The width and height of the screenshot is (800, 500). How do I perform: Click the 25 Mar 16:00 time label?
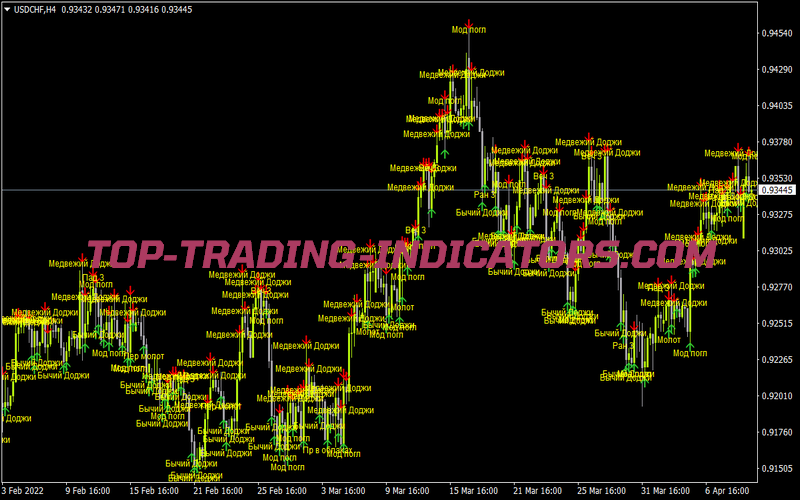(602, 491)
